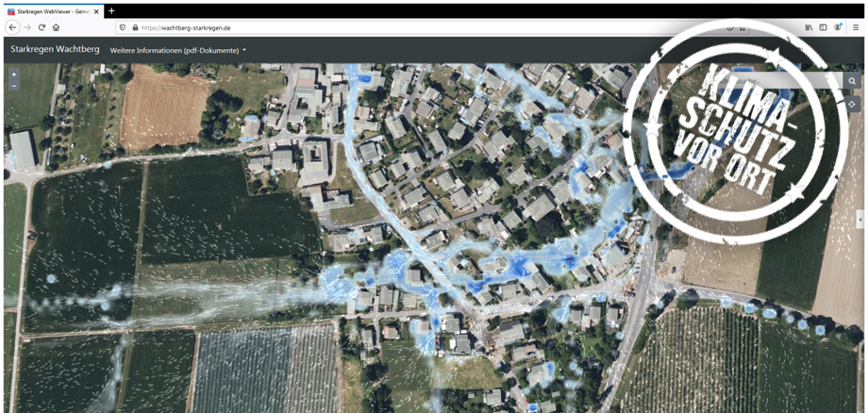Open the Firefox account icon
The height and width of the screenshot is (413, 868).
point(838,28)
